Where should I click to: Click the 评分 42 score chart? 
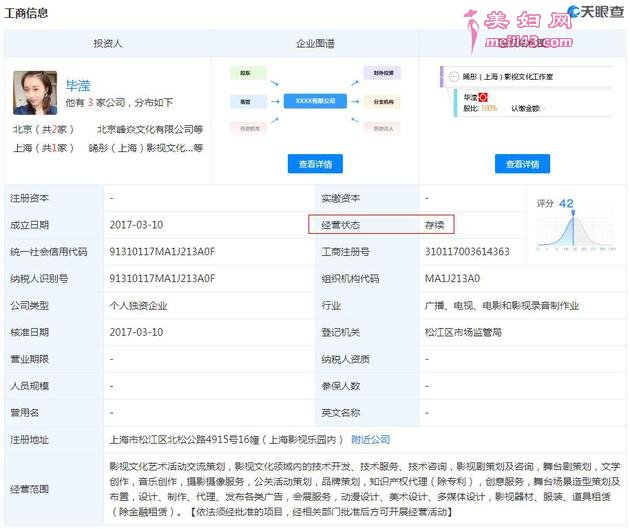(x=575, y=225)
